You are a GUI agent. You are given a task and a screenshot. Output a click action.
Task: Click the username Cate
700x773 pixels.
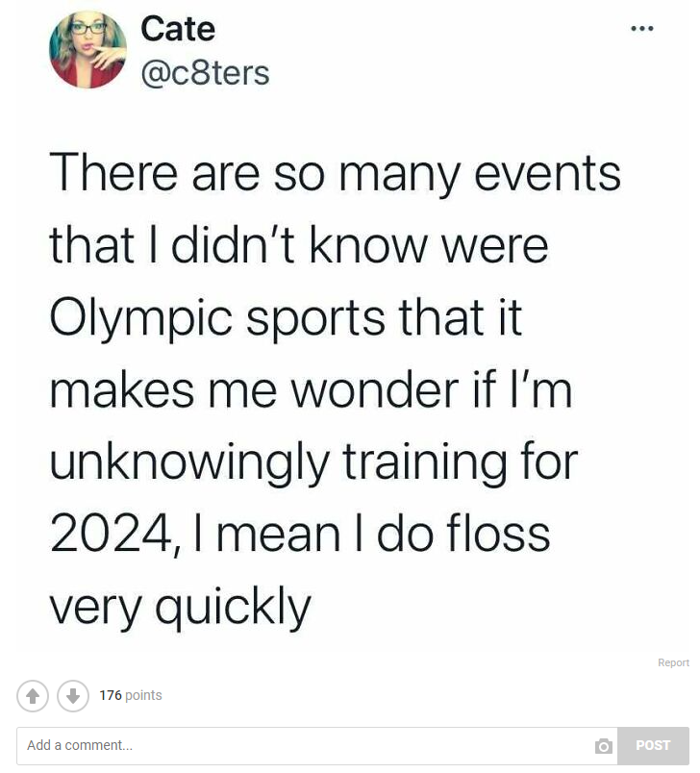(x=178, y=28)
